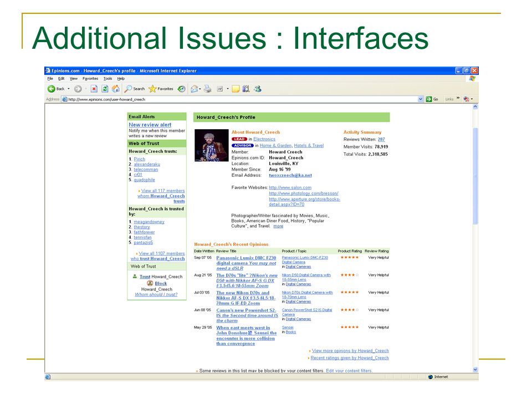Open the Panasonic Lumix DMC FZ30 review
The width and height of the screenshot is (532, 399).
(246, 263)
